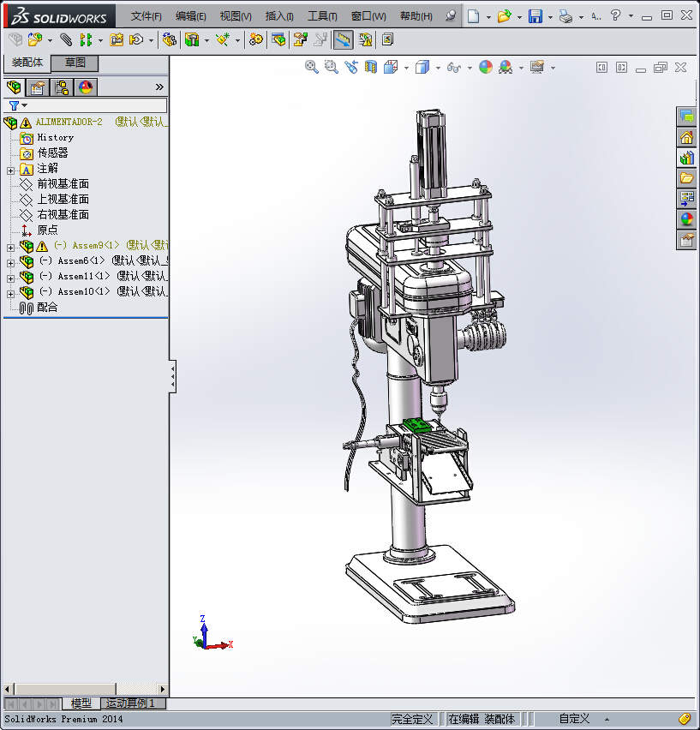
Task: Expand the Assem10<1> subassembly node
Action: pos(10,293)
